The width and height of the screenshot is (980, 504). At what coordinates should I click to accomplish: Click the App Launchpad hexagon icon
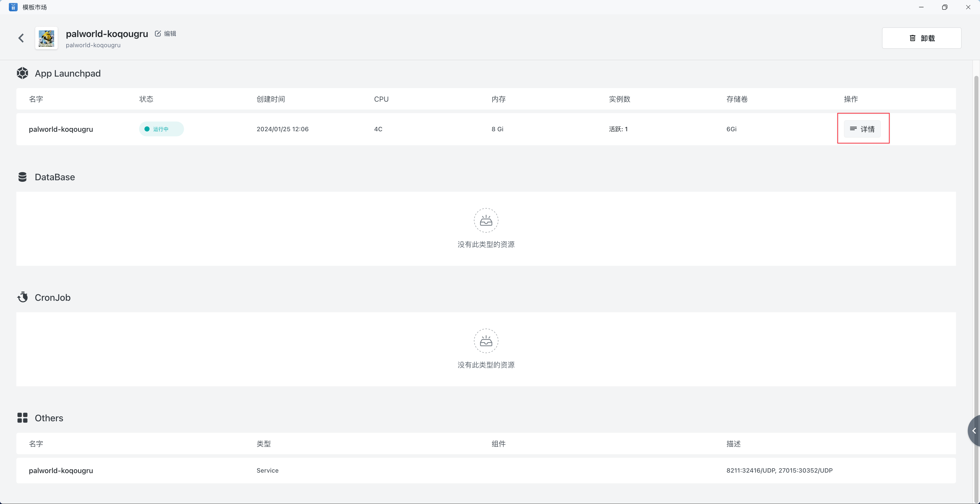22,73
